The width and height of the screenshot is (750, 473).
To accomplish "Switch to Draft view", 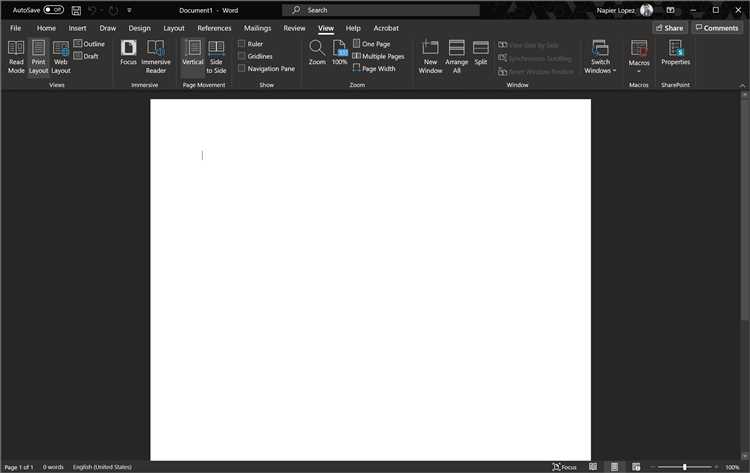I will point(86,56).
